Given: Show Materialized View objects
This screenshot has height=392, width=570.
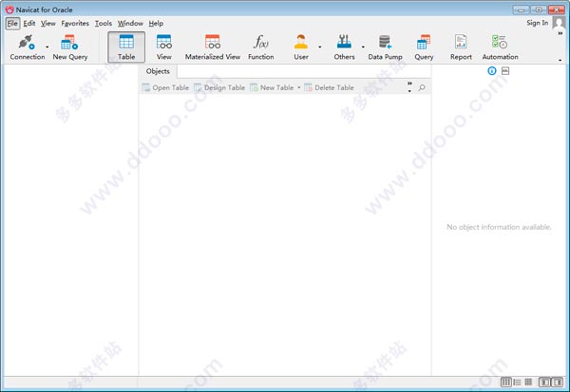Looking at the screenshot, I should click(213, 47).
